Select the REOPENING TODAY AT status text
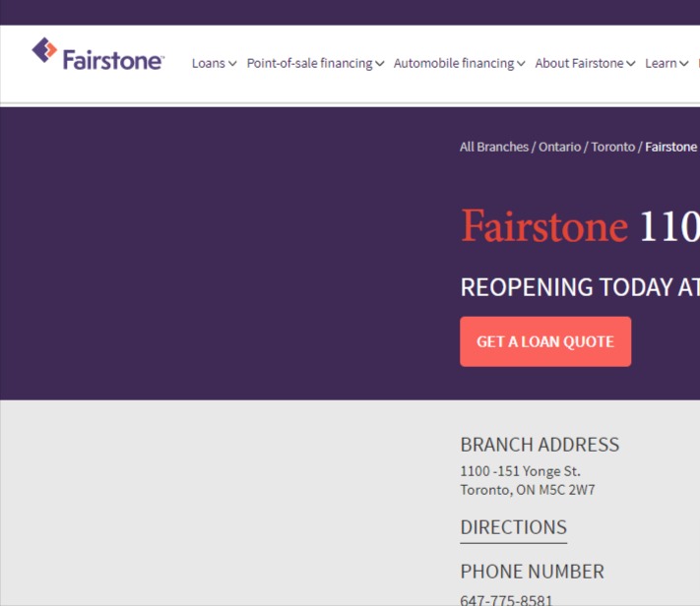This screenshot has height=606, width=700. tap(580, 287)
